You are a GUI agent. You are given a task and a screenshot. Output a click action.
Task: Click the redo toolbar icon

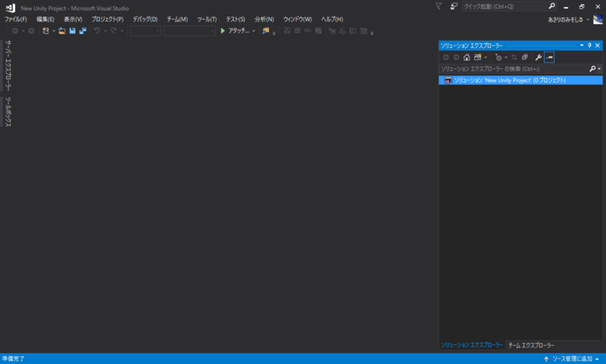click(114, 31)
